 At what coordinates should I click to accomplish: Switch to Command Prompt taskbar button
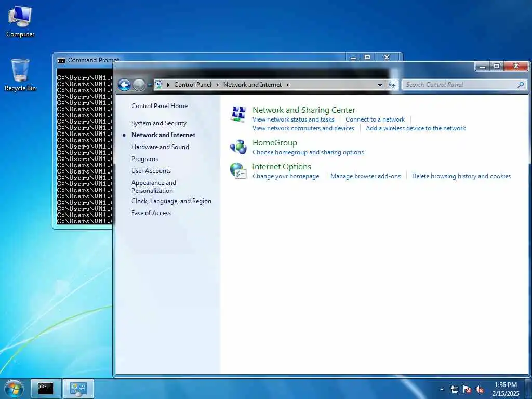tap(46, 389)
